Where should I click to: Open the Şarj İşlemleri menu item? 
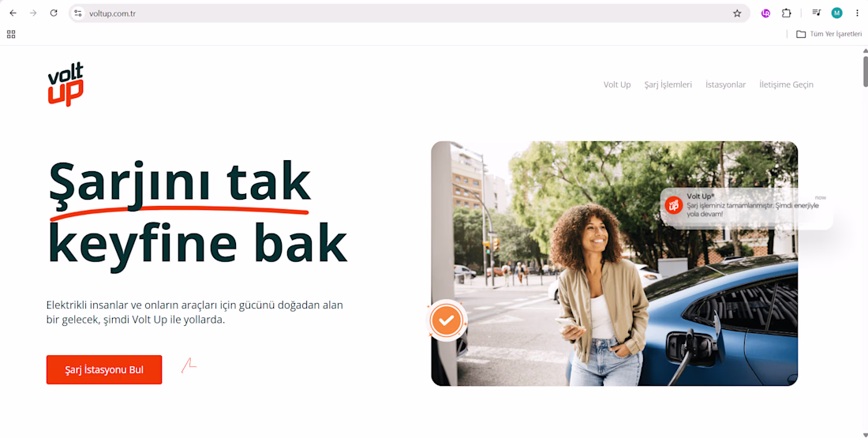[668, 84]
